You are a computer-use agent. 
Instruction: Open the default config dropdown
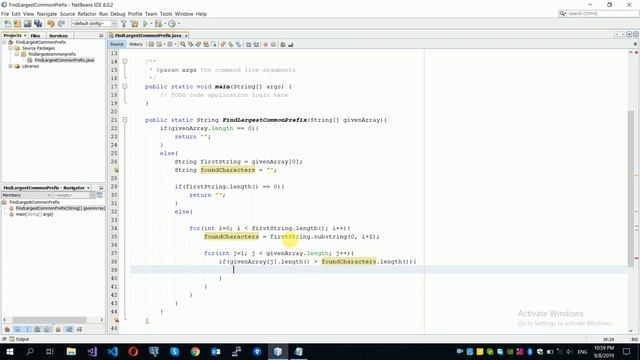click(94, 24)
